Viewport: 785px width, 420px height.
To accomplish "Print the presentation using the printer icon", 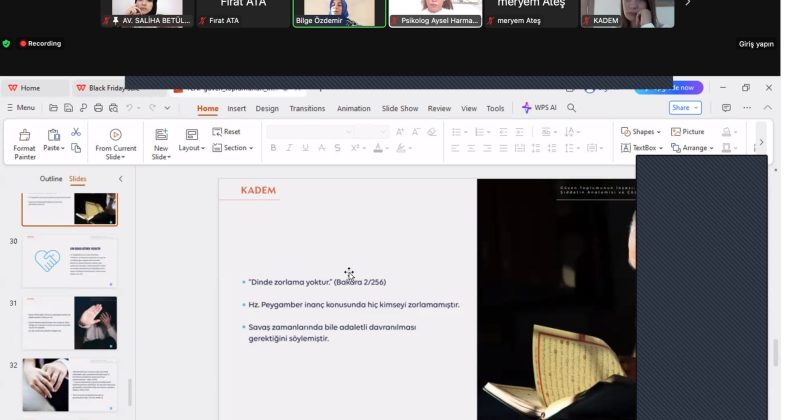I will click(98, 108).
